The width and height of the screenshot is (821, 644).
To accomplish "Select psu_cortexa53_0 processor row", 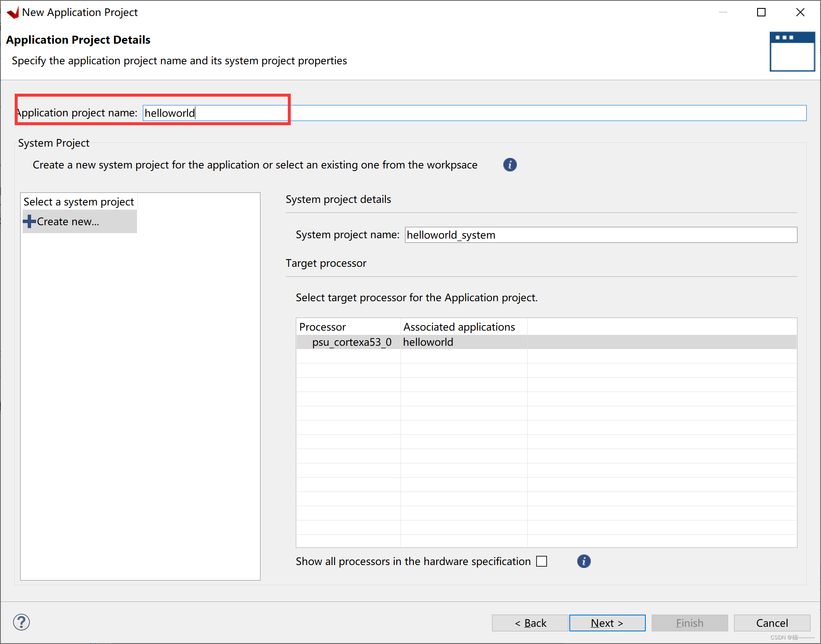I will (351, 342).
